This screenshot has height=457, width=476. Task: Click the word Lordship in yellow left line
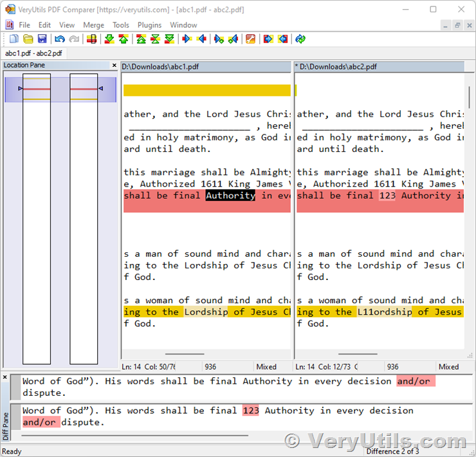coord(206,312)
